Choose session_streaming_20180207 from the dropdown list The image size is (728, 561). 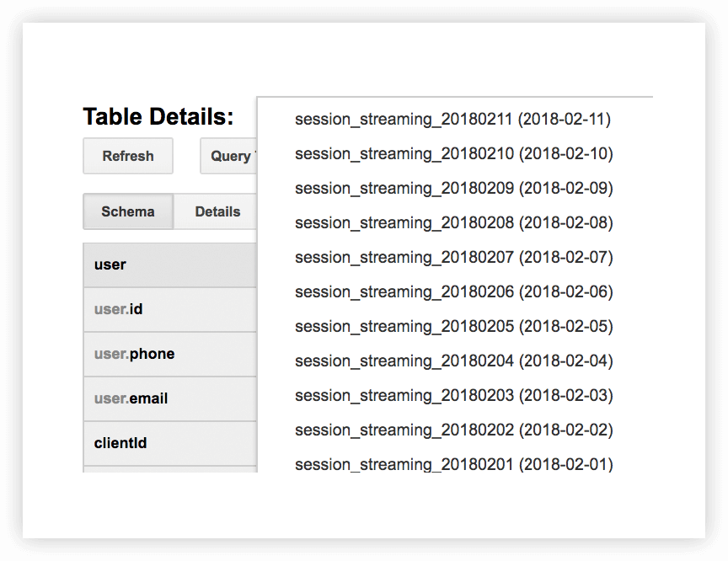453,257
